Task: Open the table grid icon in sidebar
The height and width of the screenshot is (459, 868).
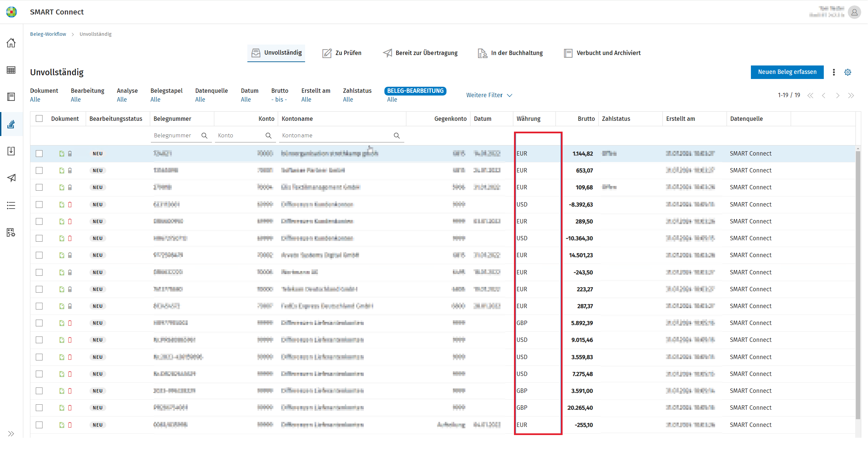Action: pyautogui.click(x=11, y=70)
